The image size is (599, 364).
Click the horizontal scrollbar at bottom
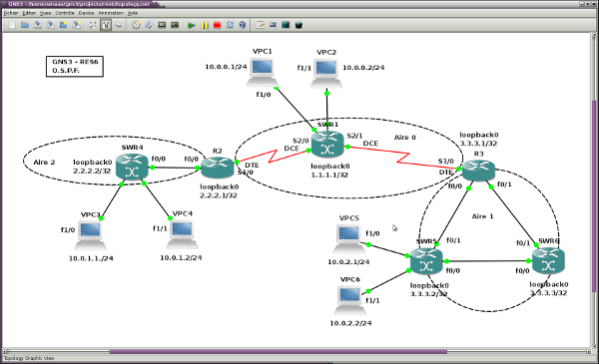[x=279, y=351]
